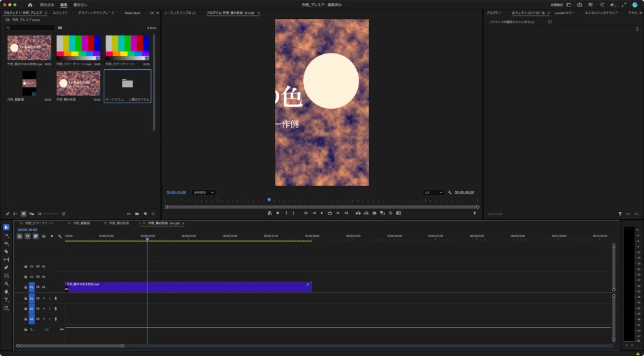Select the Hand tool

(6, 292)
